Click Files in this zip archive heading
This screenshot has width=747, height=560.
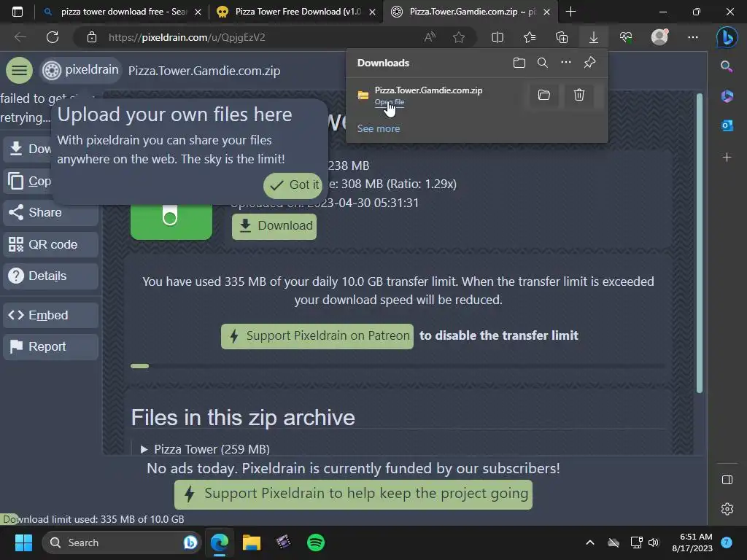click(x=243, y=418)
